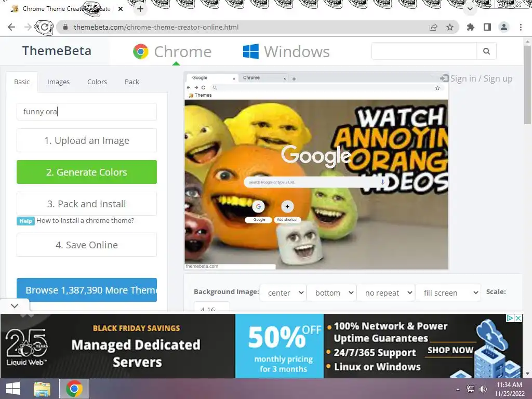Open the ThemeBeta home logo link
This screenshot has height=399, width=532.
[x=57, y=51]
